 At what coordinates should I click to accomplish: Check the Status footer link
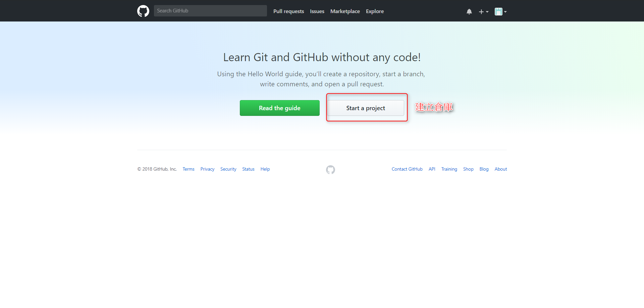click(248, 169)
